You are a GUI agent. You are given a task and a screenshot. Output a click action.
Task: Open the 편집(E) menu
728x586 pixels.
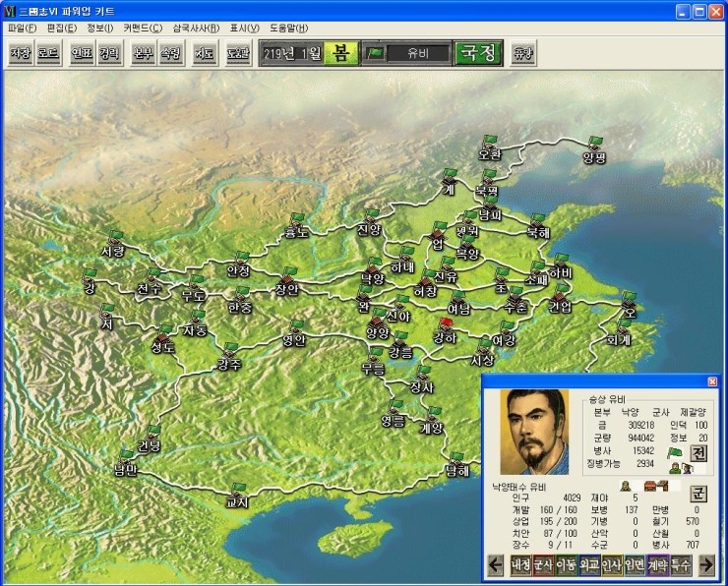62,28
